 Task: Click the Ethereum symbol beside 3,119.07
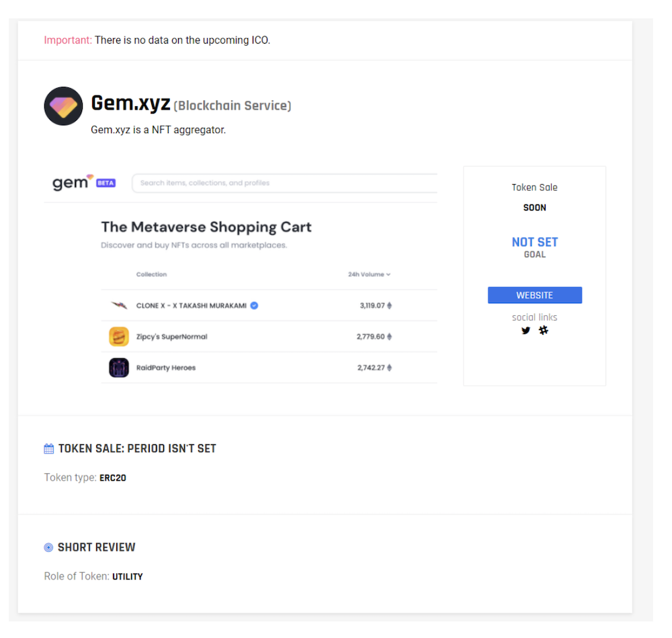click(x=389, y=305)
